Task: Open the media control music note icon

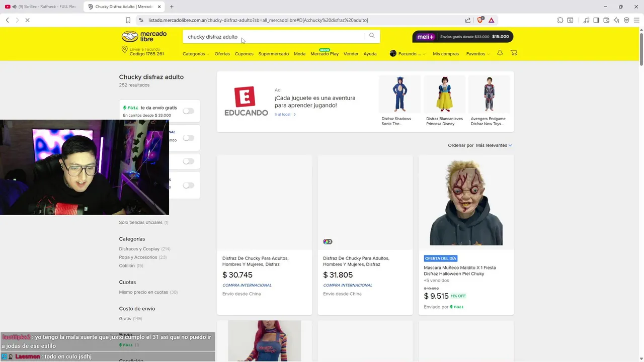Action: tap(586, 20)
